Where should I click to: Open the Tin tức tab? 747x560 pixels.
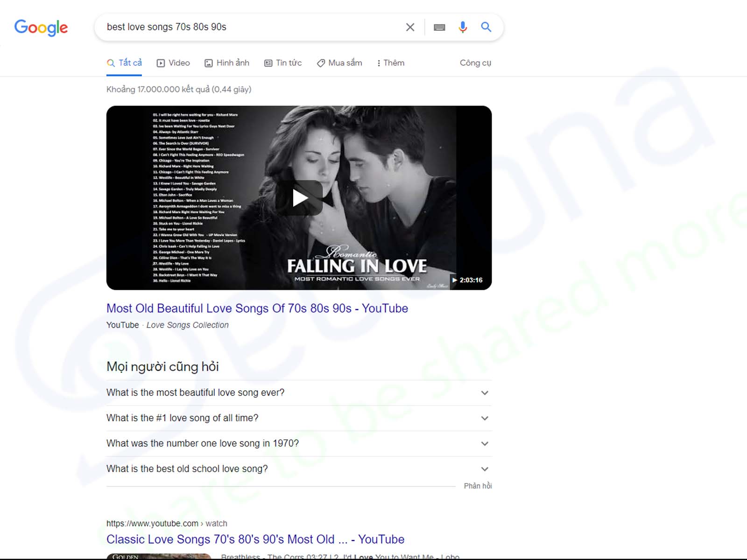[283, 63]
